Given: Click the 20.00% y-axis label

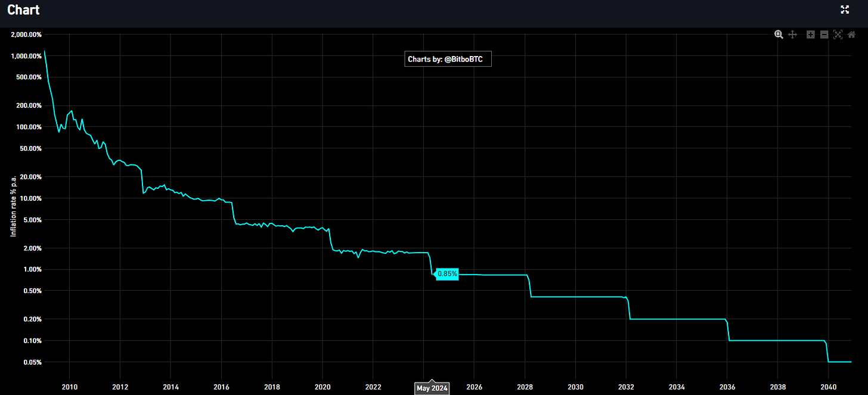Looking at the screenshot, I should (x=31, y=177).
